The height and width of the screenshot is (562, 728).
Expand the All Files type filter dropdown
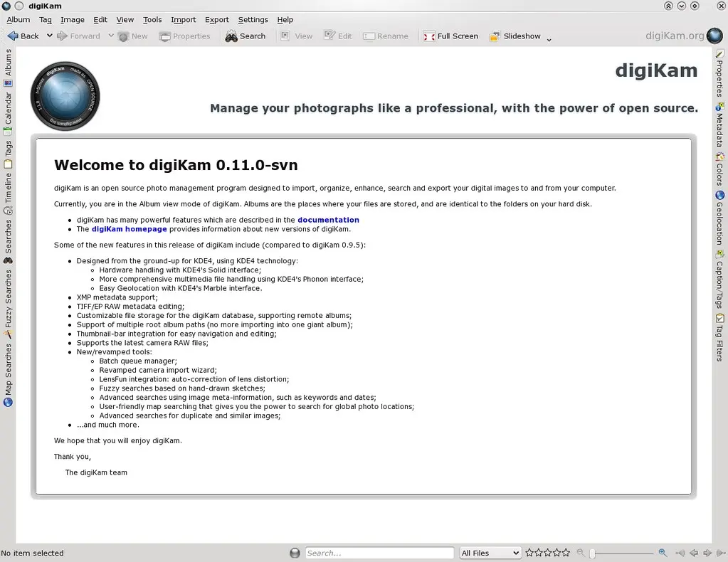pos(490,553)
